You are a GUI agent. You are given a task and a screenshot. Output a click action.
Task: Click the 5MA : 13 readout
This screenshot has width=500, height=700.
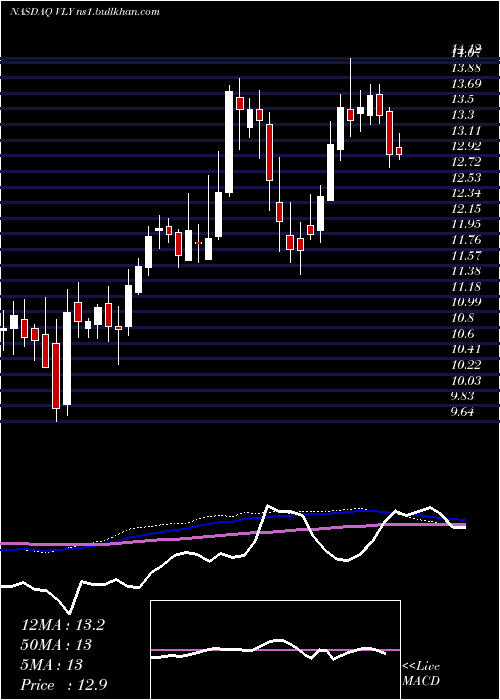point(52,665)
